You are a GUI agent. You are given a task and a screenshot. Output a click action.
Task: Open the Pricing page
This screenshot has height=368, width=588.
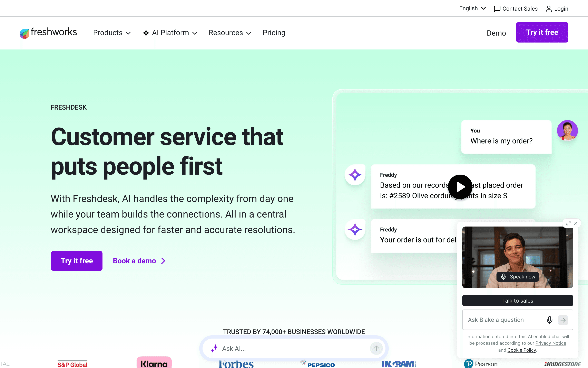274,33
